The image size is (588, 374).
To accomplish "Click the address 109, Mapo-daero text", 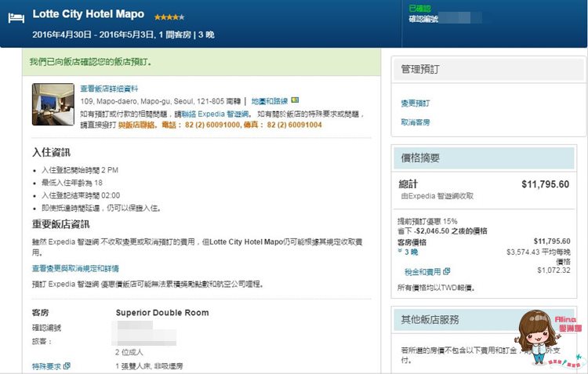I will [x=160, y=101].
